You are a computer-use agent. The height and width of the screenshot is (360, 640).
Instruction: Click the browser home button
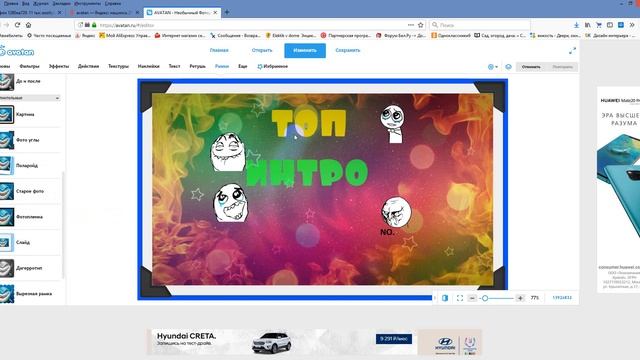click(28, 25)
